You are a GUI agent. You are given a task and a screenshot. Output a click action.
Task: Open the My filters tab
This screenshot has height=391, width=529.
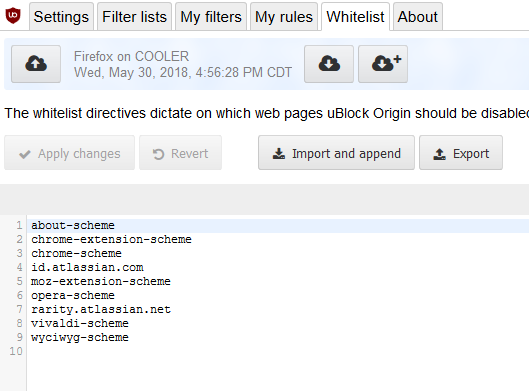click(211, 17)
